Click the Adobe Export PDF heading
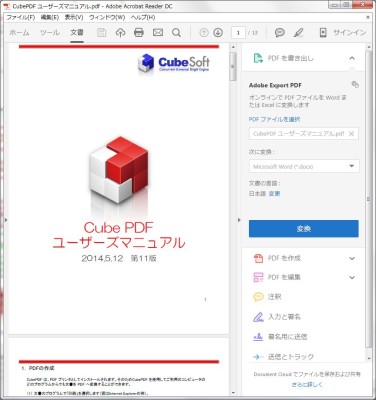Screen dimensions: 376x400 point(275,85)
